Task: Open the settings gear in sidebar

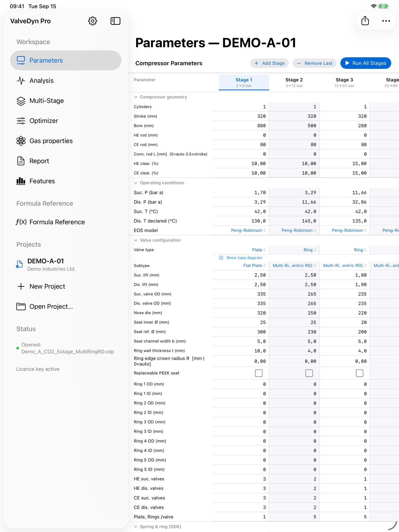Action: point(92,21)
